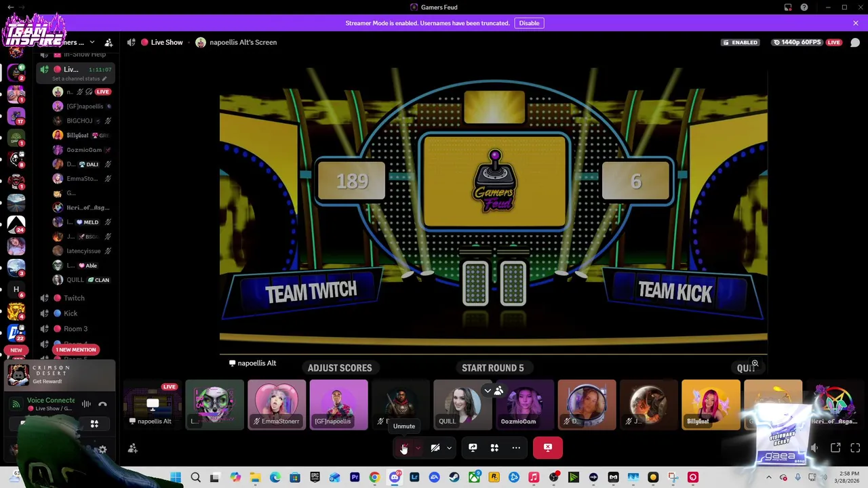Select QUILL participant tile

click(463, 405)
